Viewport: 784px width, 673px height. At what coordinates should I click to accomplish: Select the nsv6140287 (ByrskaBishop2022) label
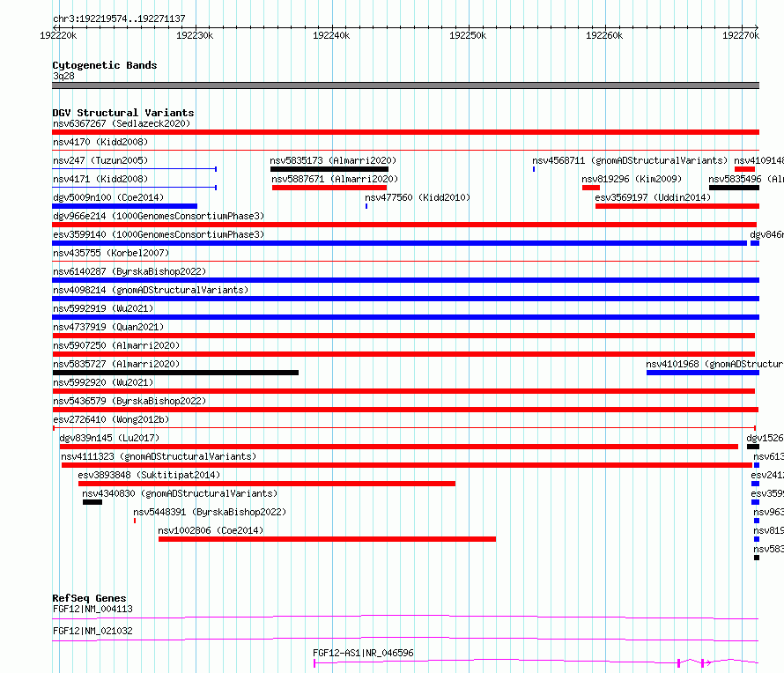[x=129, y=271]
